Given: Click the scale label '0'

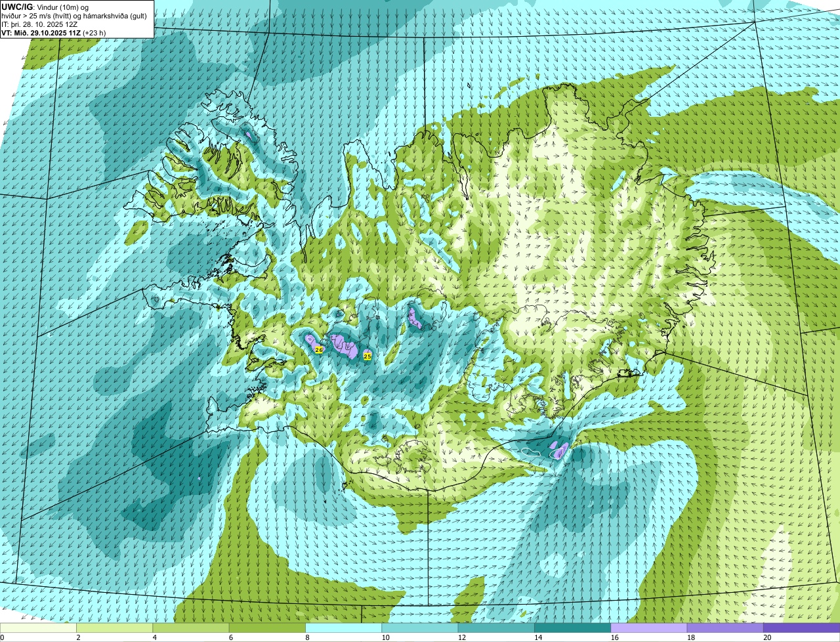Looking at the screenshot, I should tap(2, 637).
